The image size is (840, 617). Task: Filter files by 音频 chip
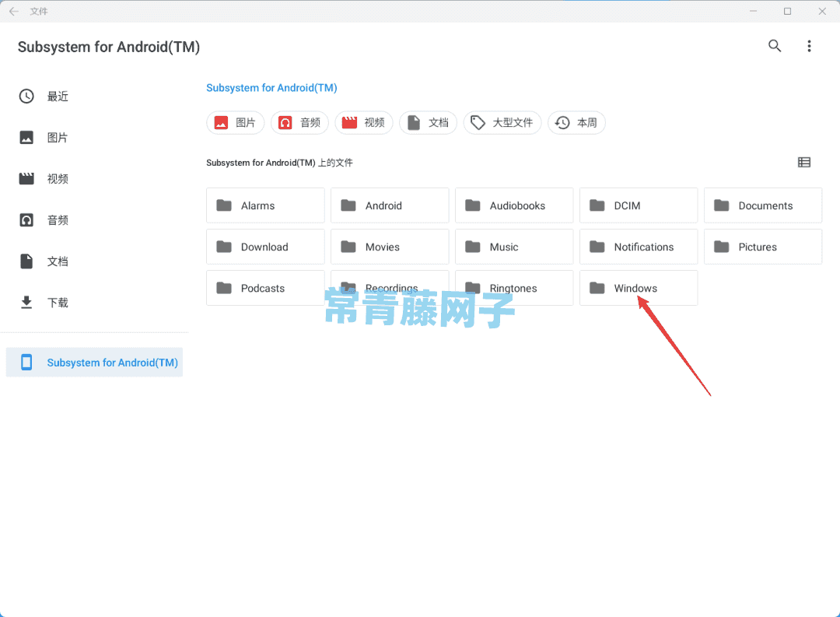pyautogui.click(x=299, y=123)
